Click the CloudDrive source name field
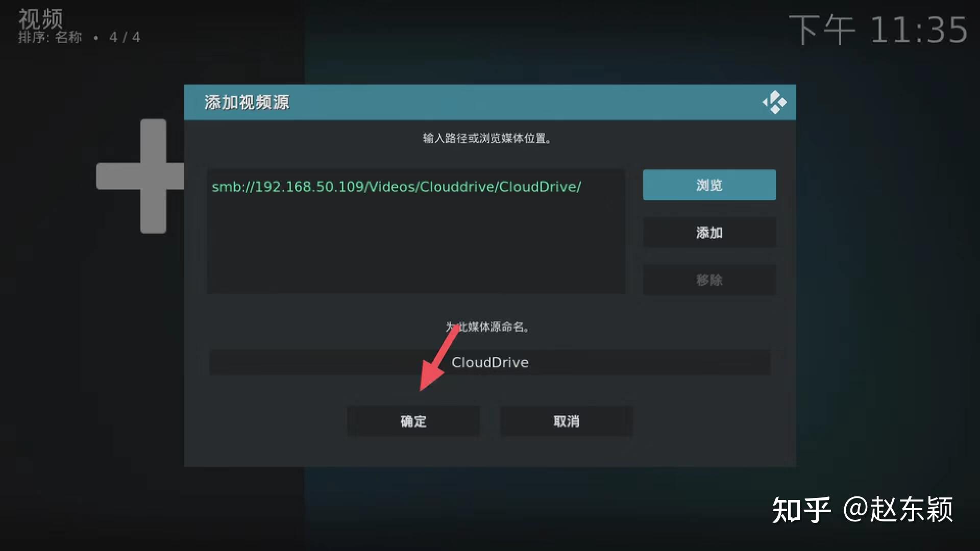The width and height of the screenshot is (980, 551). 489,363
